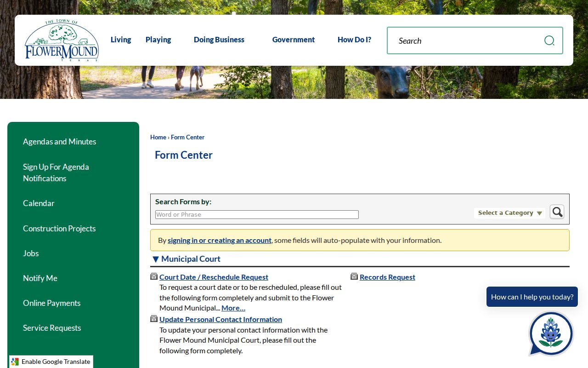This screenshot has height=368, width=588.
Task: Open Construction Projects sidebar link
Action: [x=59, y=228]
